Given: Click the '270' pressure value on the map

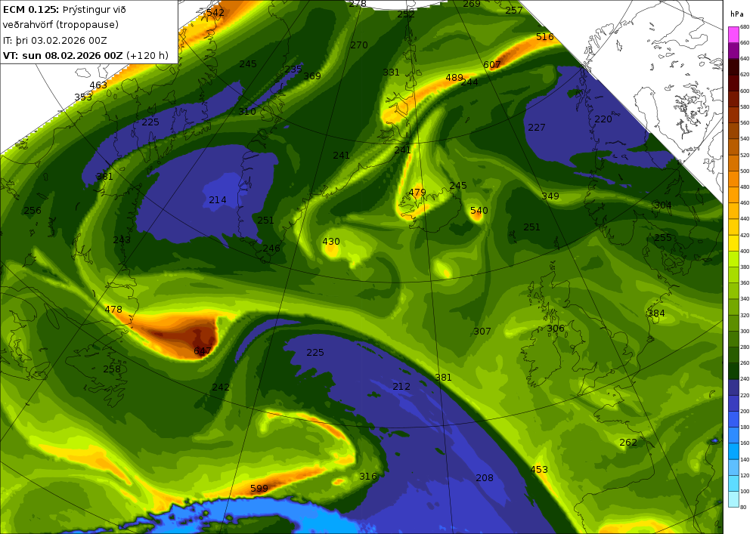Looking at the screenshot, I should [358, 45].
